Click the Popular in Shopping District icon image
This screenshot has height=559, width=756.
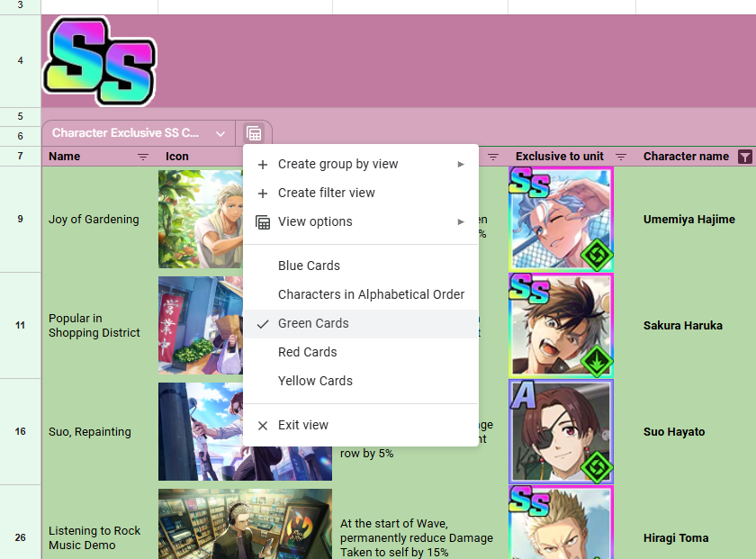point(201,325)
